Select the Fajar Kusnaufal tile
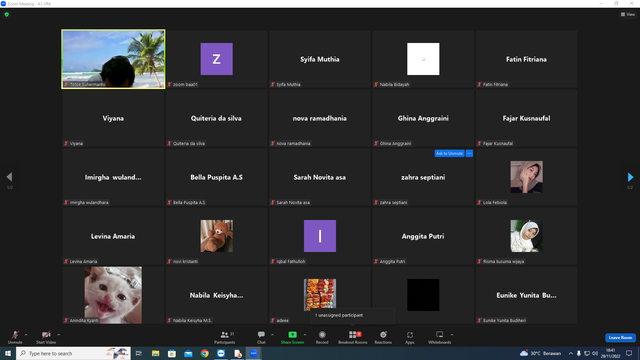 pos(526,118)
